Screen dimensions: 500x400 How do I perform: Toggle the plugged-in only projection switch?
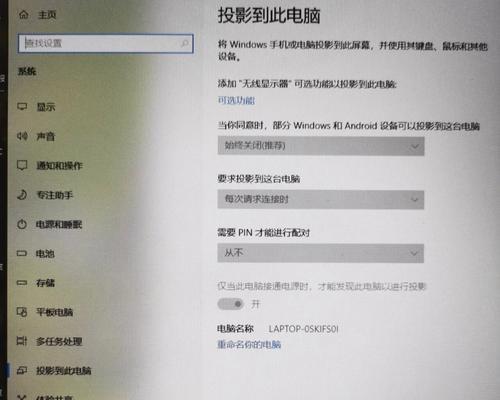tap(231, 304)
